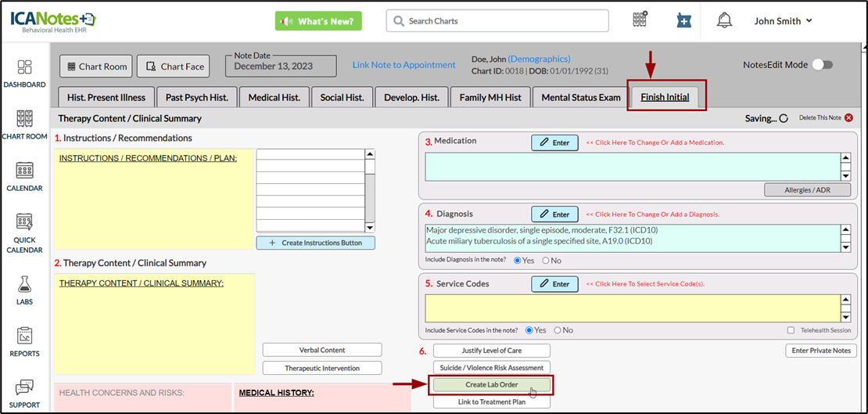868x414 pixels.
Task: Click the magnifier icon in Search Charts
Action: (398, 21)
